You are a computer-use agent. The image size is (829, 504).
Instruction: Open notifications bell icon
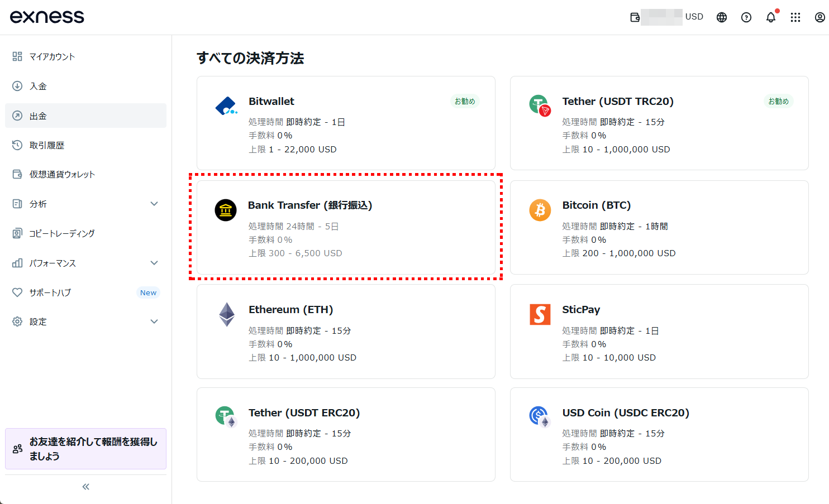[771, 17]
